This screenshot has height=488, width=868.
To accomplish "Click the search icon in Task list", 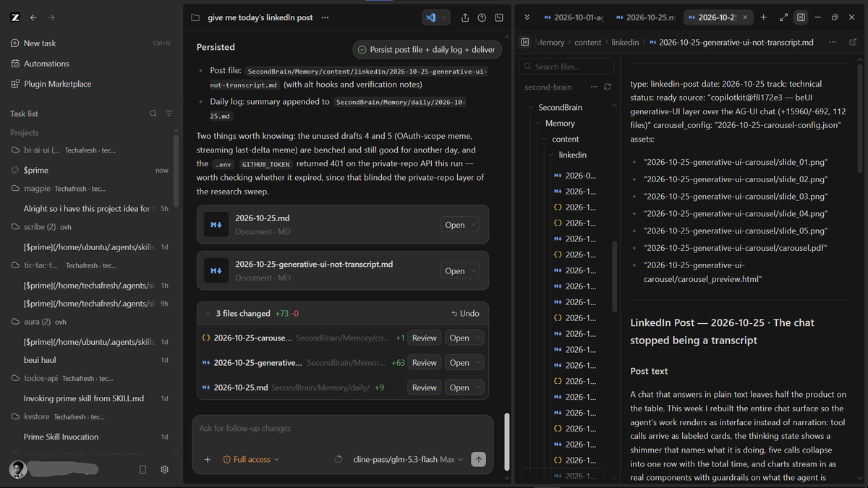I will 153,114.
